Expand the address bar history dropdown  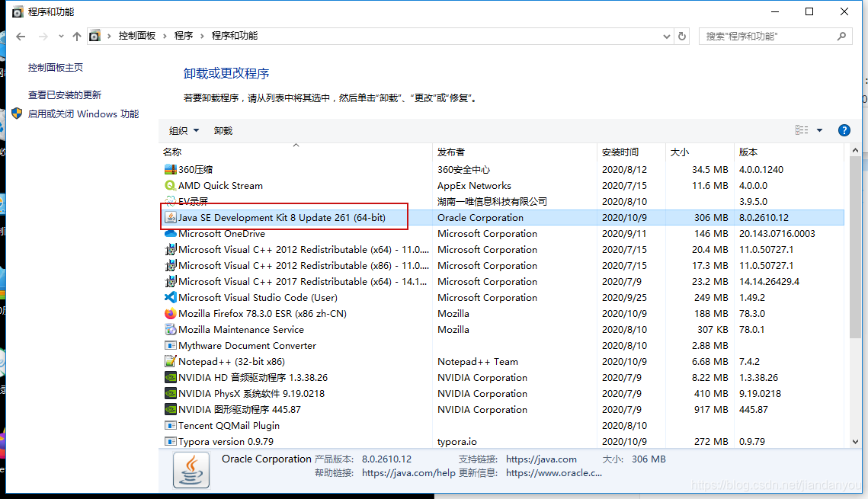pyautogui.click(x=667, y=37)
